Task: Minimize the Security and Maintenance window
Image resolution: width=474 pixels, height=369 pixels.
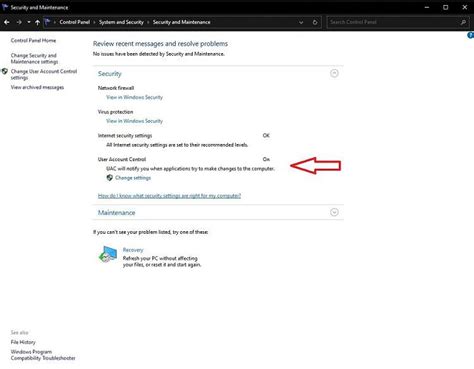Action: coord(427,7)
